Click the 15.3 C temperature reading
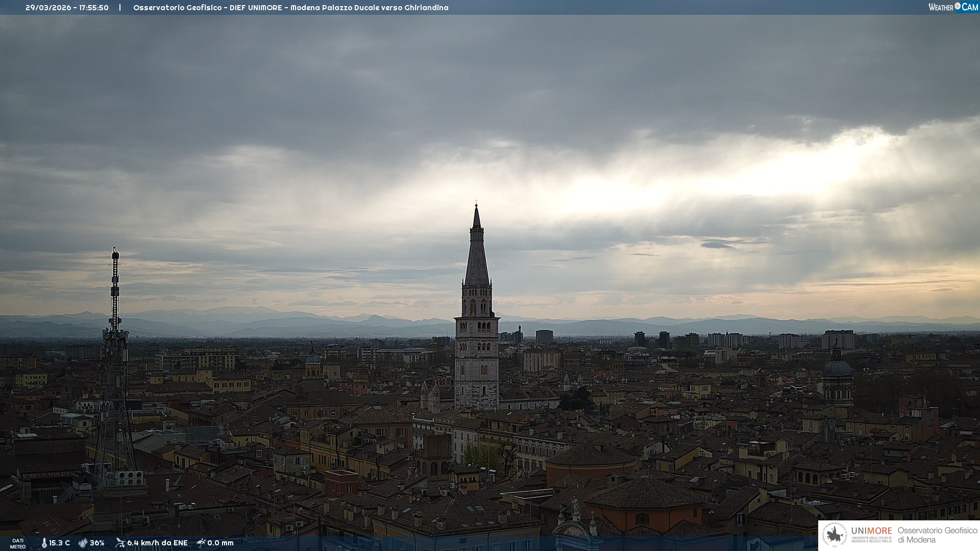 tap(60, 543)
